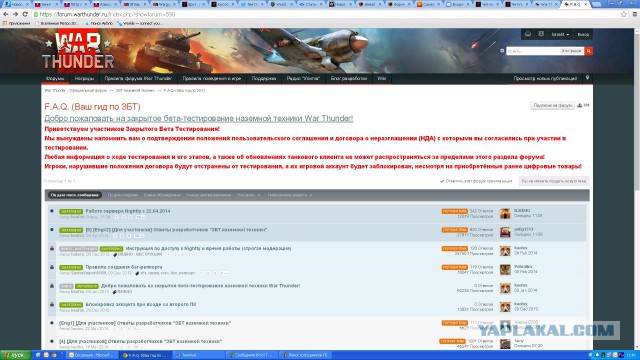Click the fox avatar in 'Инструкция по доступу к Nightly' row
This screenshot has width=640, height=360.
click(505, 251)
